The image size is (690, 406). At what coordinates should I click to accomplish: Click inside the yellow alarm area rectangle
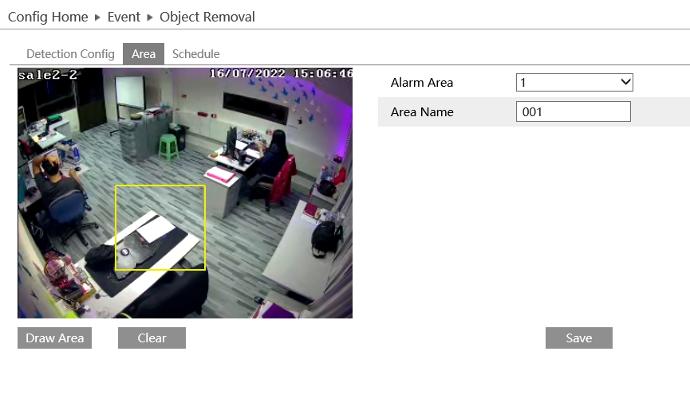(x=160, y=227)
